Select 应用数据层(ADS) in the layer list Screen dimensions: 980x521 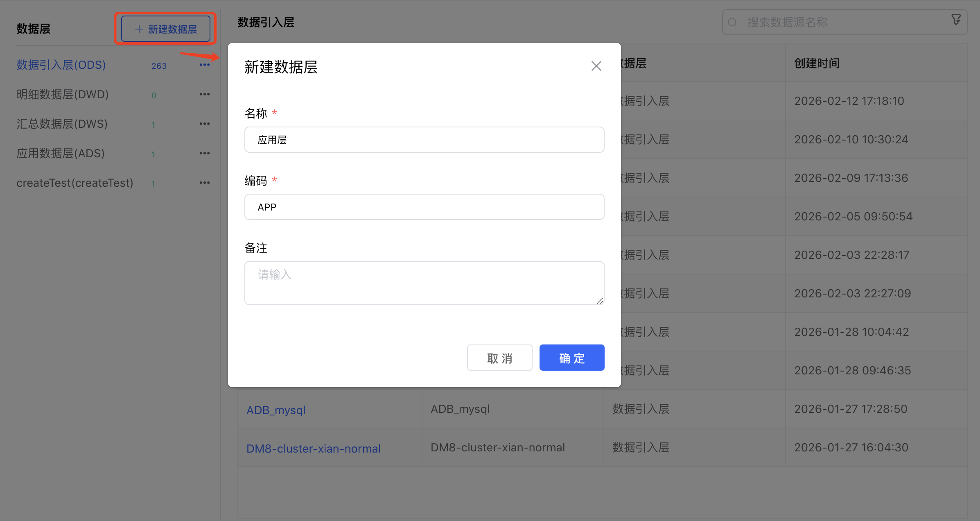pos(60,154)
